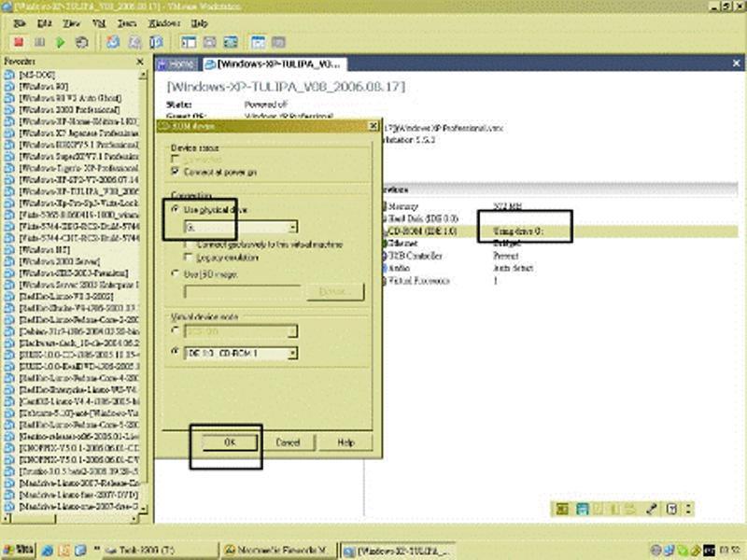The width and height of the screenshot is (747, 560).
Task: Click the Browse button for ISO image
Action: pos(335,291)
